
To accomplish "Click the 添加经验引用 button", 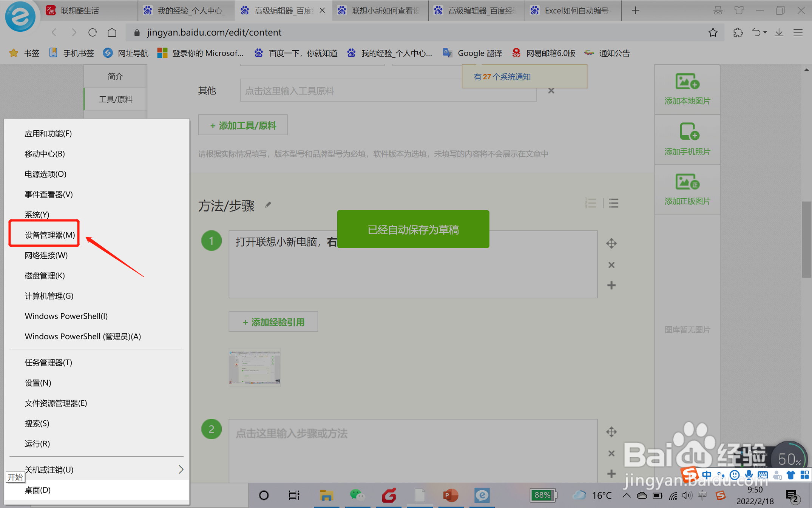I will tap(273, 322).
